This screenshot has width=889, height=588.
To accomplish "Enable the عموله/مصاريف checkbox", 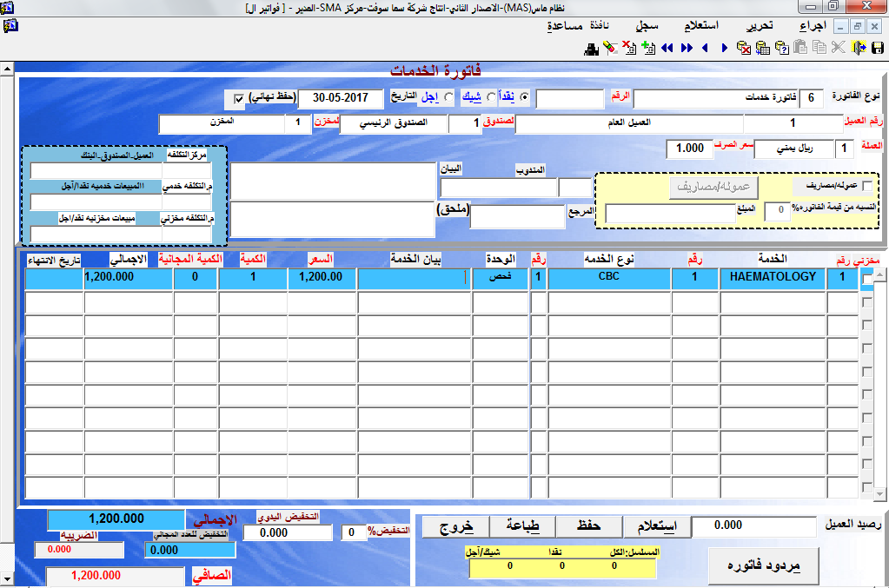I will 866,186.
